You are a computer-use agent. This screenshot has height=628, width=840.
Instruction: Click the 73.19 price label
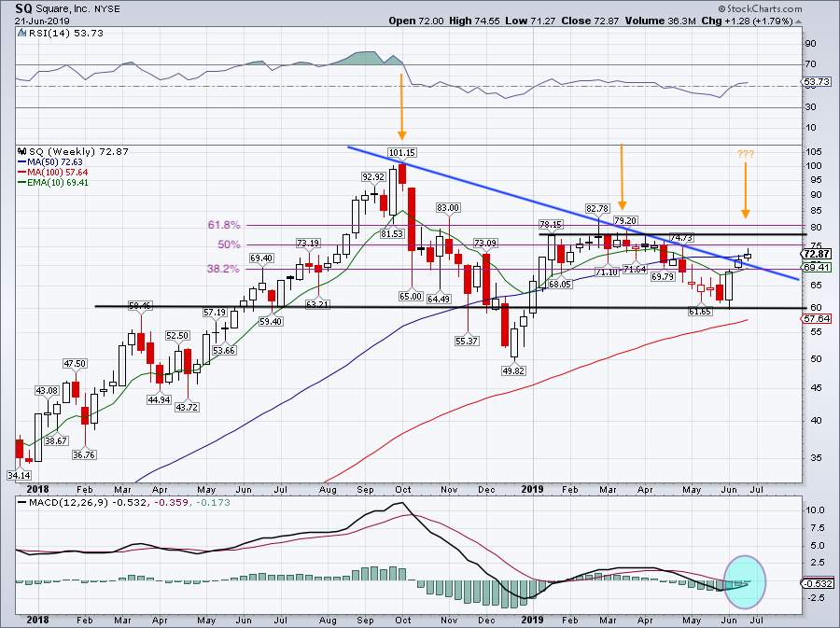tap(308, 243)
